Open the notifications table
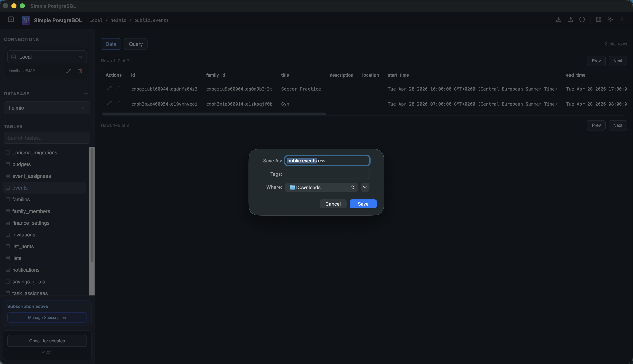 click(x=44, y=270)
